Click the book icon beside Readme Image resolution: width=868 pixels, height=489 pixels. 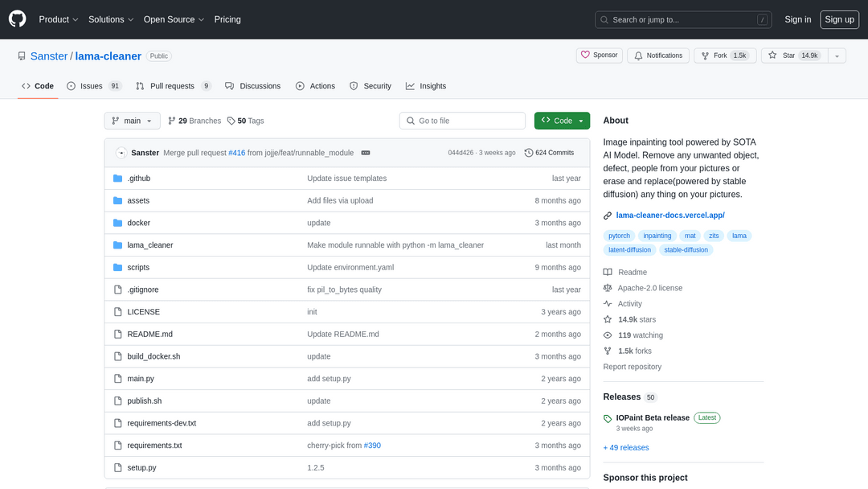tap(608, 272)
